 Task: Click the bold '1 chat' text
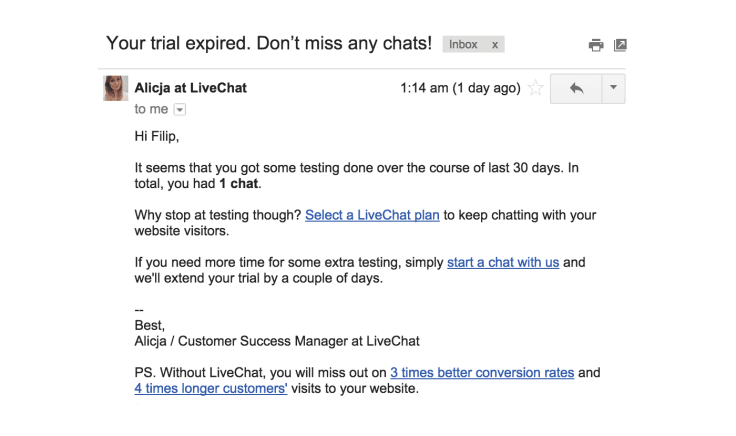238,184
